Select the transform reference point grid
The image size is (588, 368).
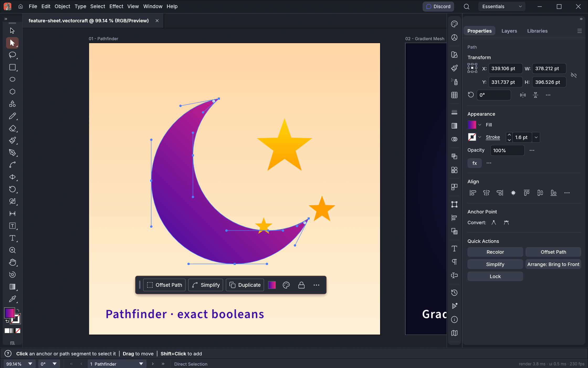472,68
